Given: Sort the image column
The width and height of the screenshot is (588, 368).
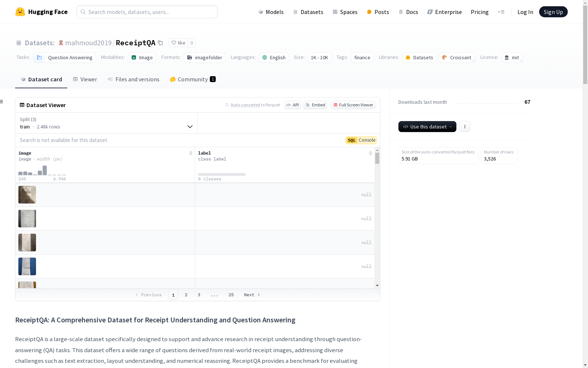Looking at the screenshot, I should coord(191,153).
